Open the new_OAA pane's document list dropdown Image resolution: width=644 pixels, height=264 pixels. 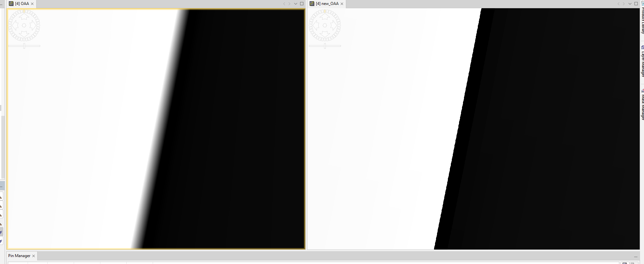pos(630,4)
